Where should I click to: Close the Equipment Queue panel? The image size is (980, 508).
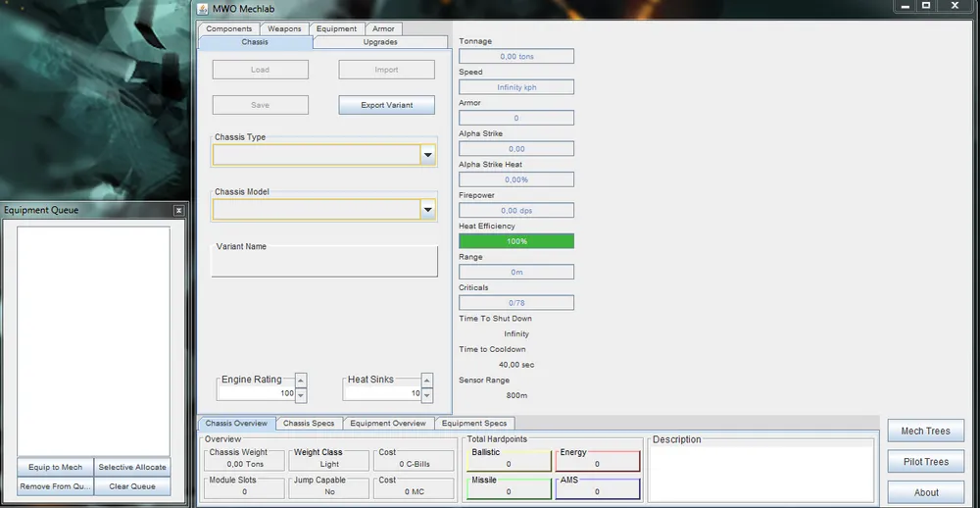[178, 210]
